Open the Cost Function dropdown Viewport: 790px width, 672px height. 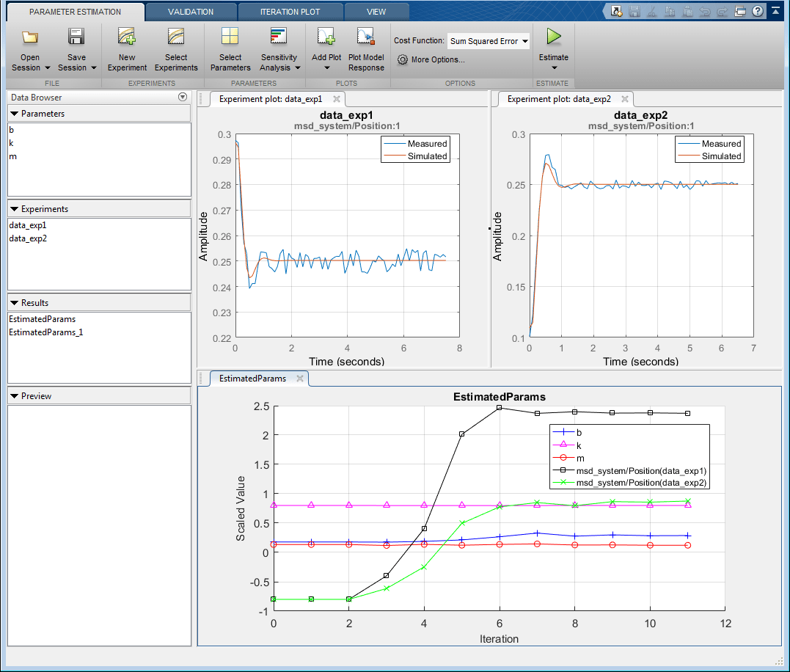coord(489,41)
